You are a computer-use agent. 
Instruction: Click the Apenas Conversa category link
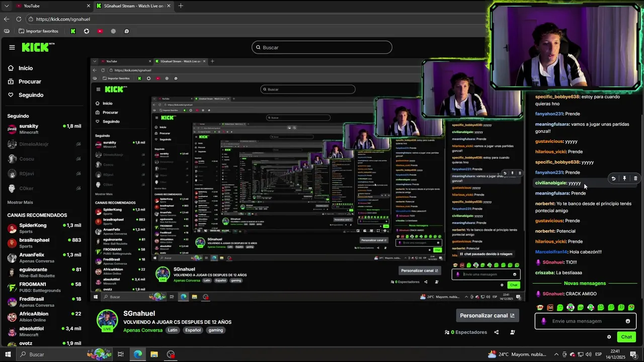[143, 330]
